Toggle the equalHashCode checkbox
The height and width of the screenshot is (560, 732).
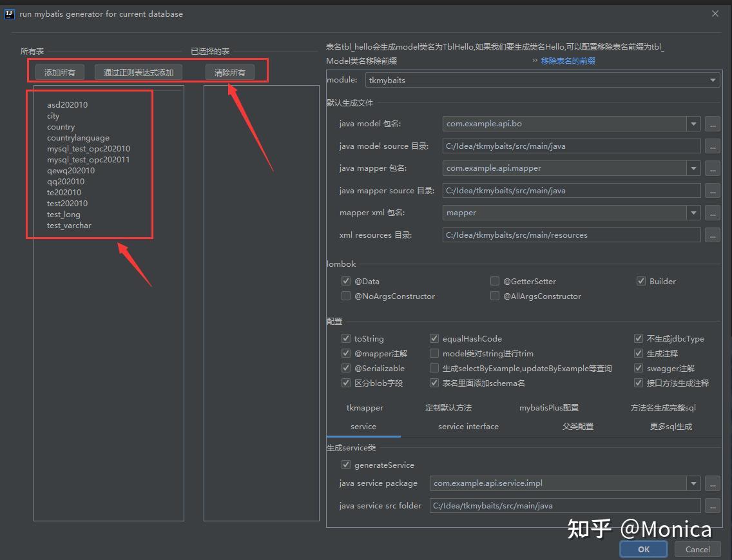[x=434, y=338]
